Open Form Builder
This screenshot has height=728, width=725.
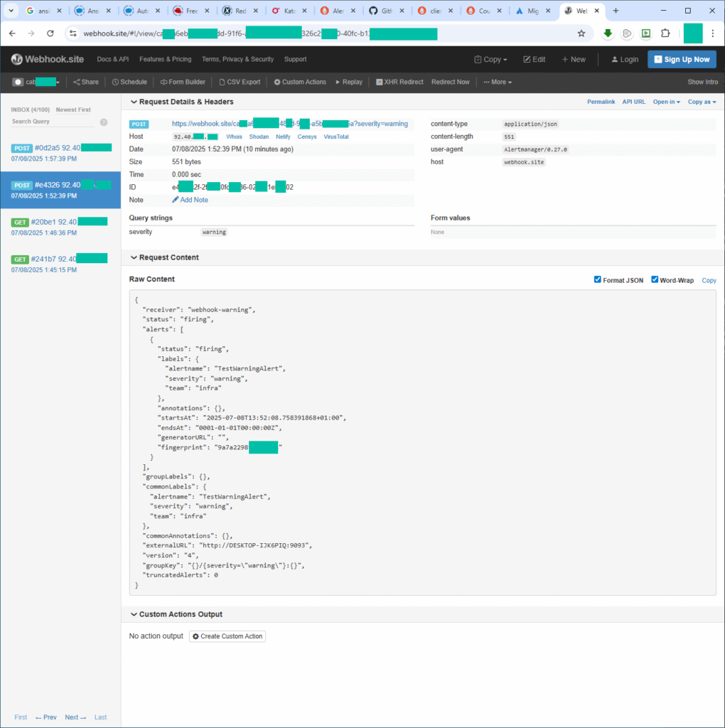click(183, 82)
